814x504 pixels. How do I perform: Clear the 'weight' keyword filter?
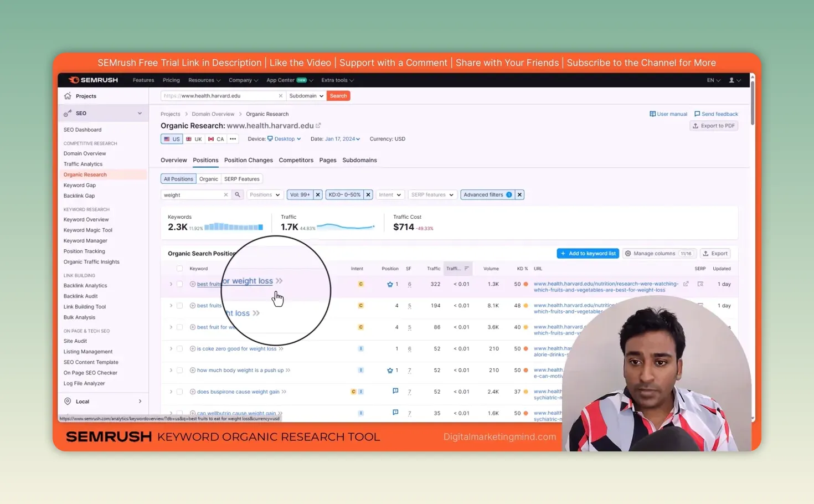[x=225, y=195]
